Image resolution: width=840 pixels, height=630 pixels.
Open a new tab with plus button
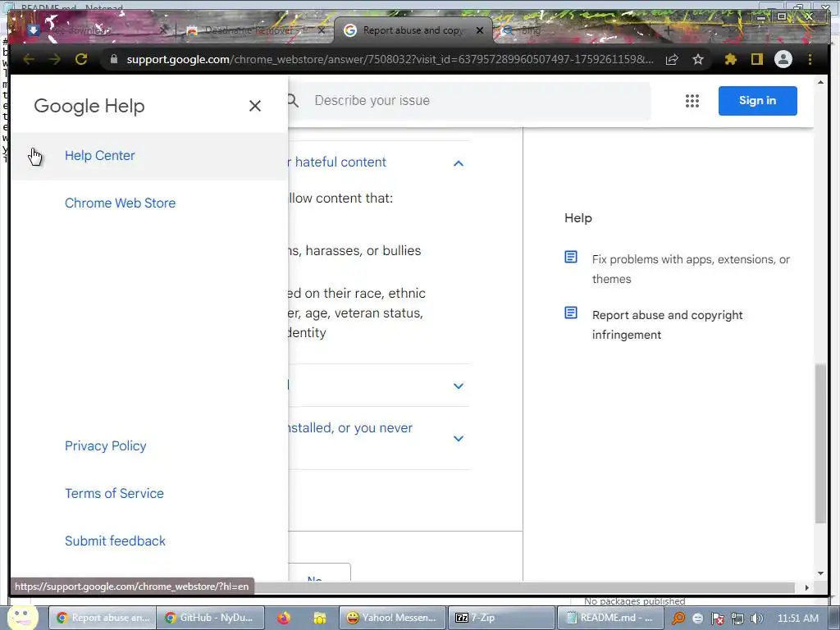pos(668,30)
